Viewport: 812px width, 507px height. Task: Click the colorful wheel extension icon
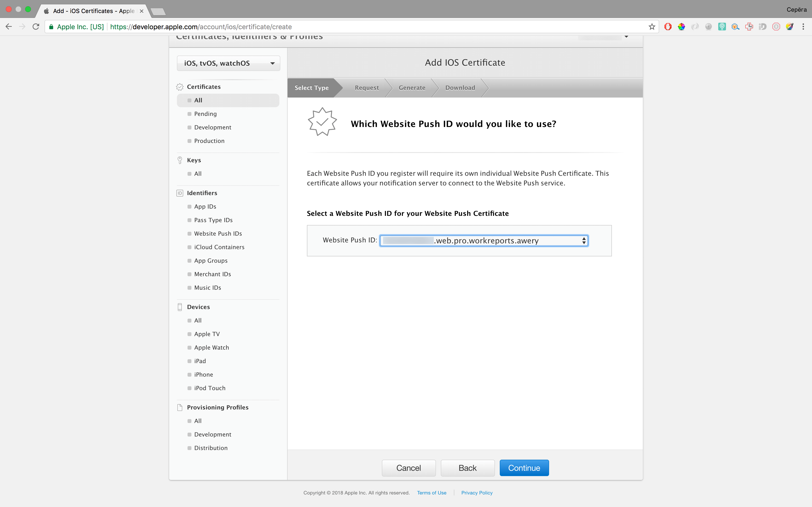[x=681, y=27]
